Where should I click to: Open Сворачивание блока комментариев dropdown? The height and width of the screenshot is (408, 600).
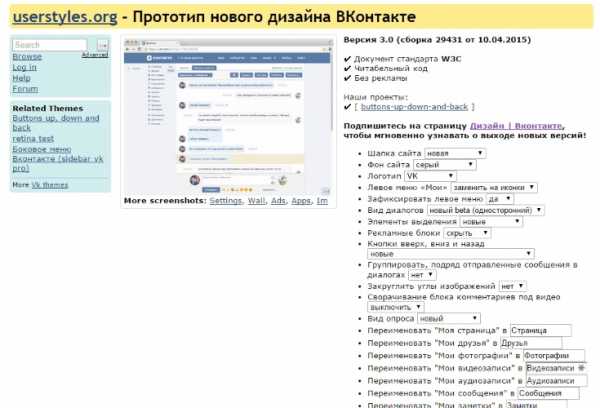[x=396, y=307]
